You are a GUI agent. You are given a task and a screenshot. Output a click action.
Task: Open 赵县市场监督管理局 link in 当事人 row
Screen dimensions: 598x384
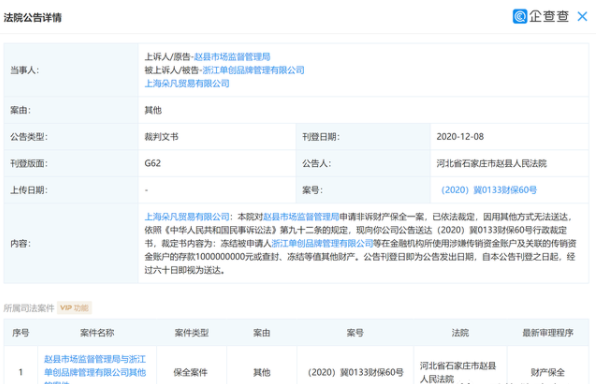pyautogui.click(x=232, y=57)
